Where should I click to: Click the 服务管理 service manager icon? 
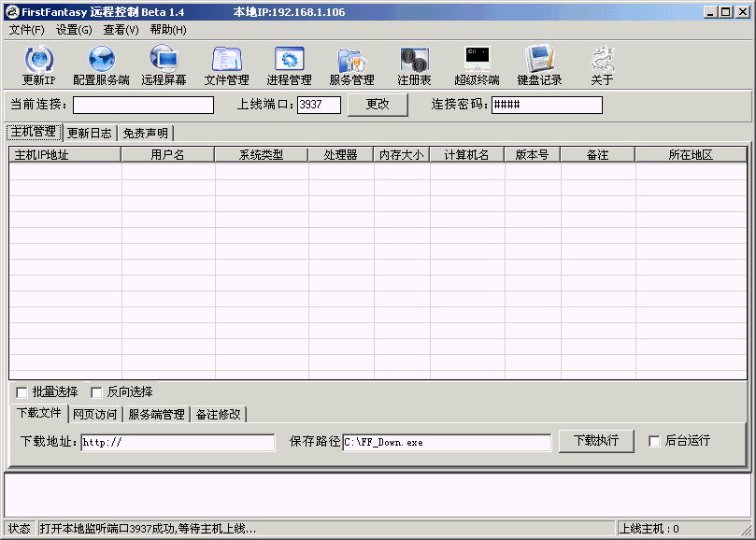pyautogui.click(x=351, y=63)
